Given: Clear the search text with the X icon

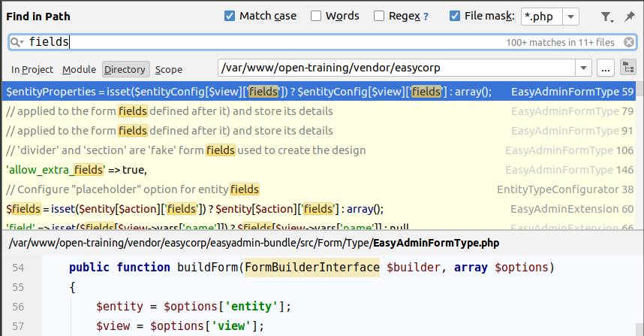Looking at the screenshot, I should [x=629, y=42].
